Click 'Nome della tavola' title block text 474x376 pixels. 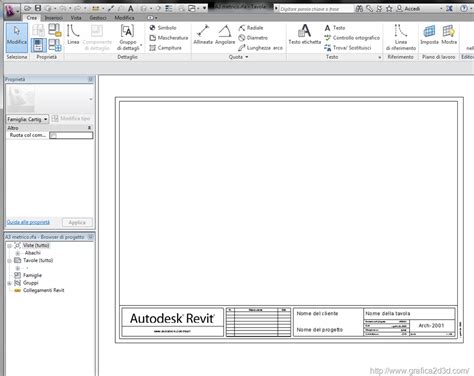(388, 313)
